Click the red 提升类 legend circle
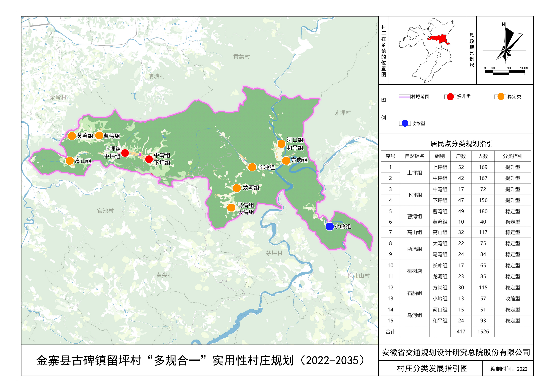 click(450, 97)
